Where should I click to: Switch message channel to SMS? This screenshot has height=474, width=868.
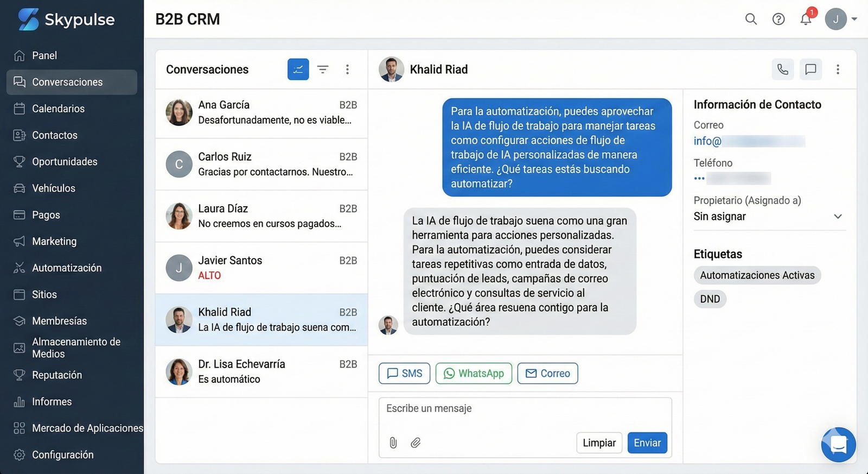click(x=404, y=374)
